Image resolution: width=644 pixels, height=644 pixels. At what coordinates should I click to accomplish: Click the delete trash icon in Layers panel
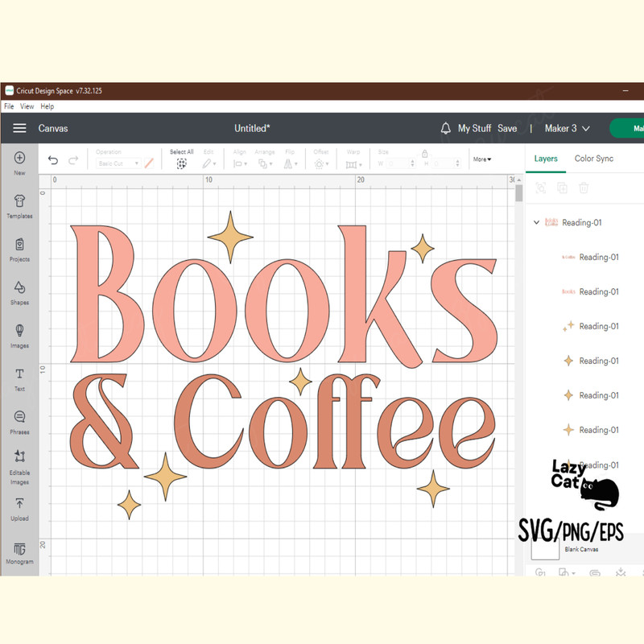[583, 188]
